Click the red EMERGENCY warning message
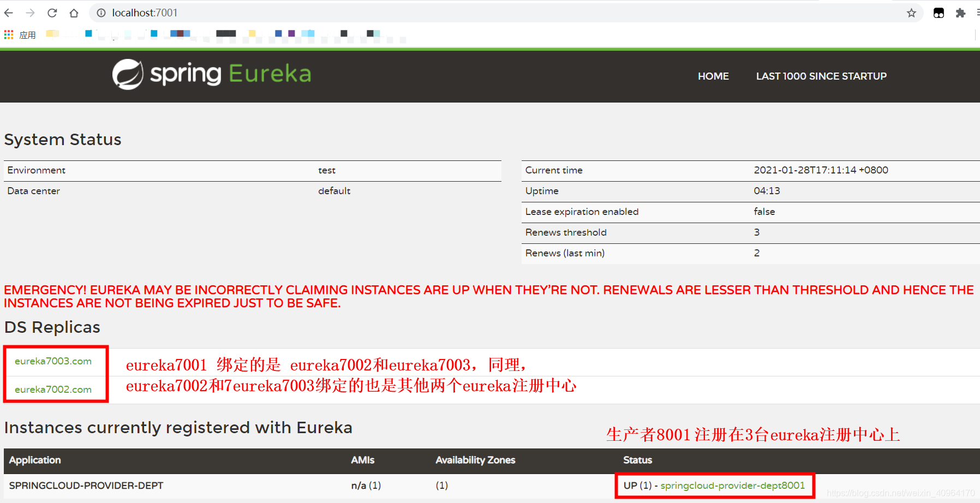Image resolution: width=980 pixels, height=503 pixels. (489, 297)
